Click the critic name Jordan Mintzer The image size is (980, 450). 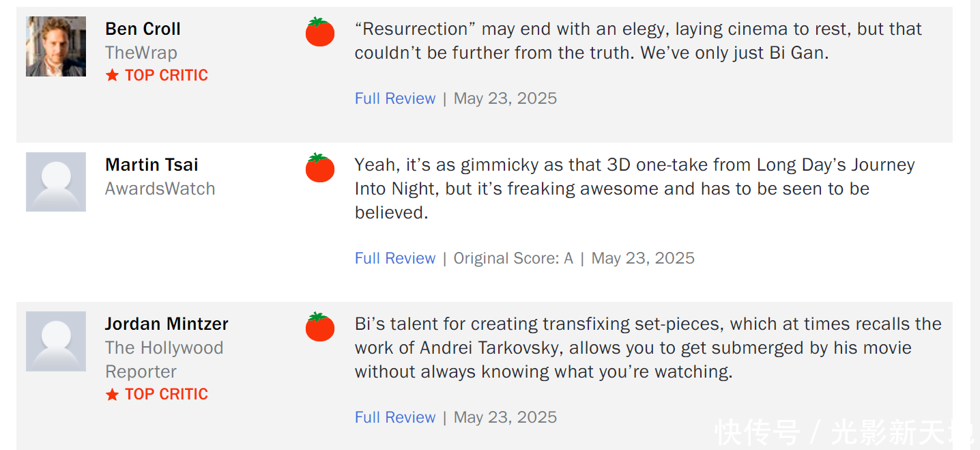click(167, 324)
